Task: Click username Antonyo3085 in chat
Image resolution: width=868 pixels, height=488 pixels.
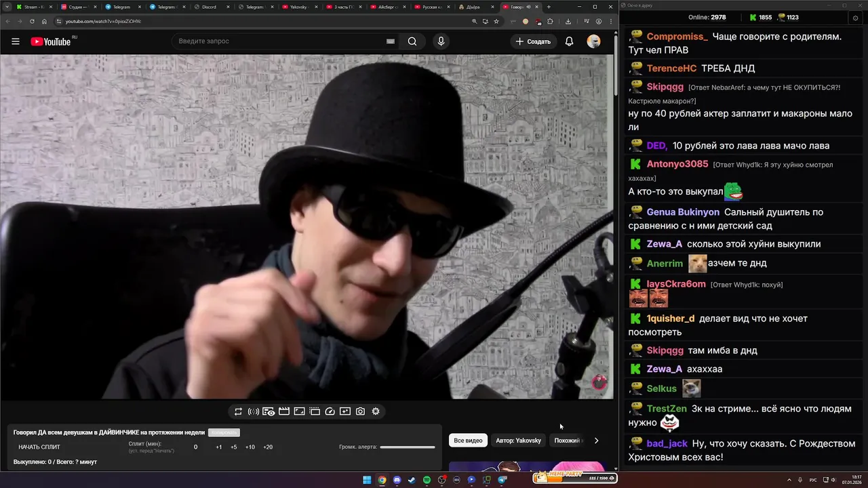Action: click(x=677, y=164)
